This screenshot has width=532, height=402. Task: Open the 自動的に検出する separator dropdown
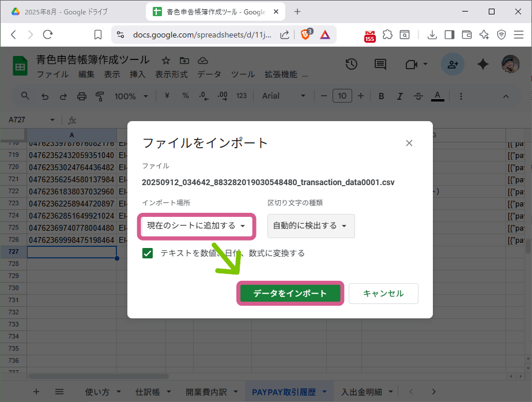coord(311,226)
